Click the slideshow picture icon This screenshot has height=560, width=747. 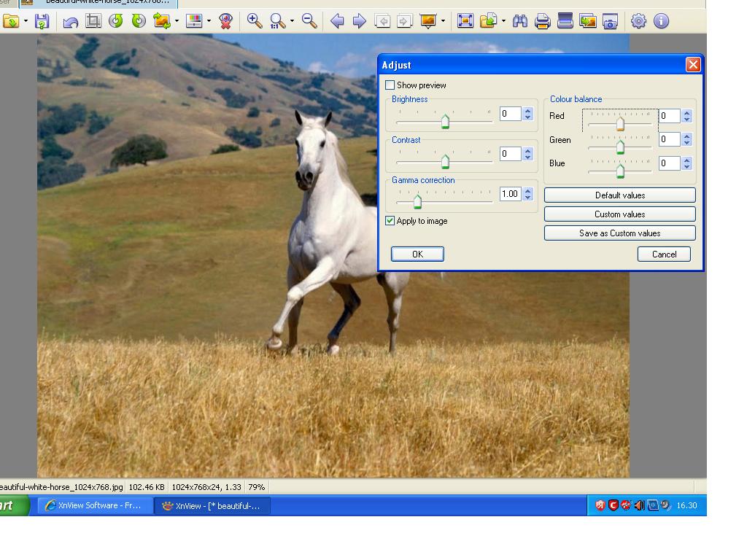tap(427, 21)
